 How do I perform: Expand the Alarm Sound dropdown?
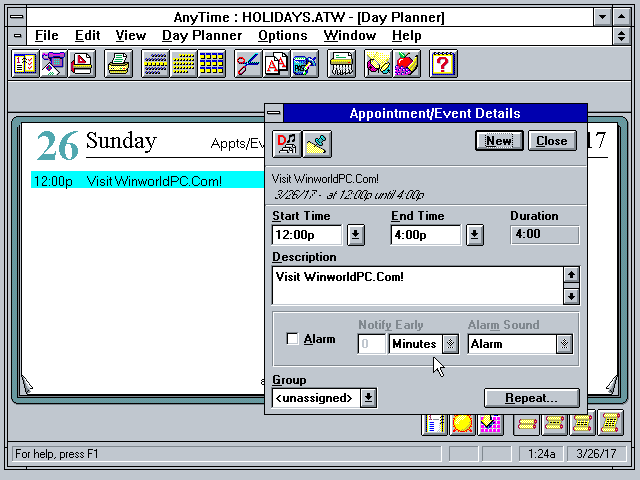[564, 344]
